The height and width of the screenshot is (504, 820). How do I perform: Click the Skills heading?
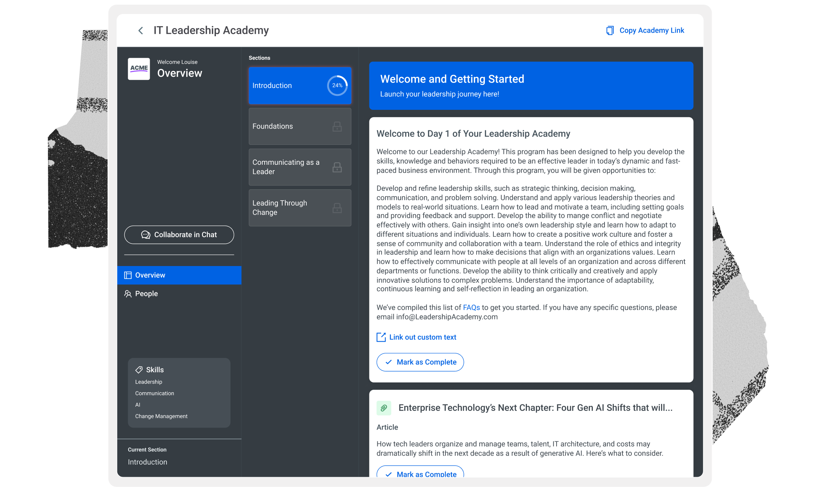155,370
